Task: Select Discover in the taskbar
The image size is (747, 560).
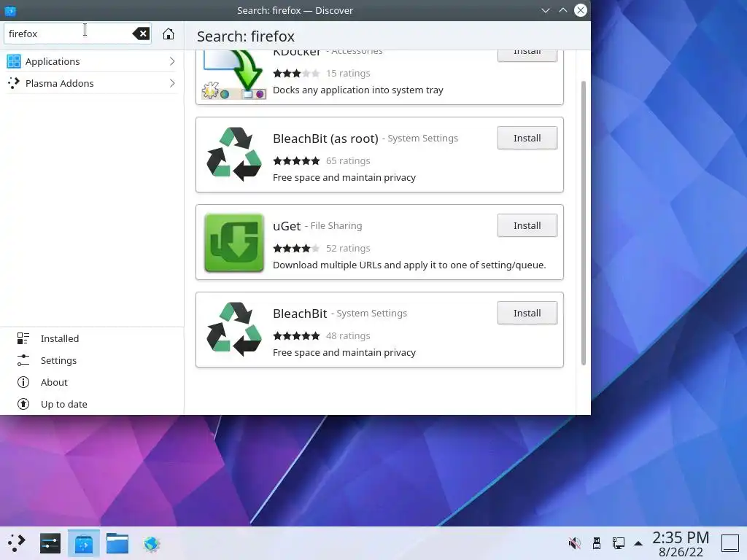Action: (84, 543)
